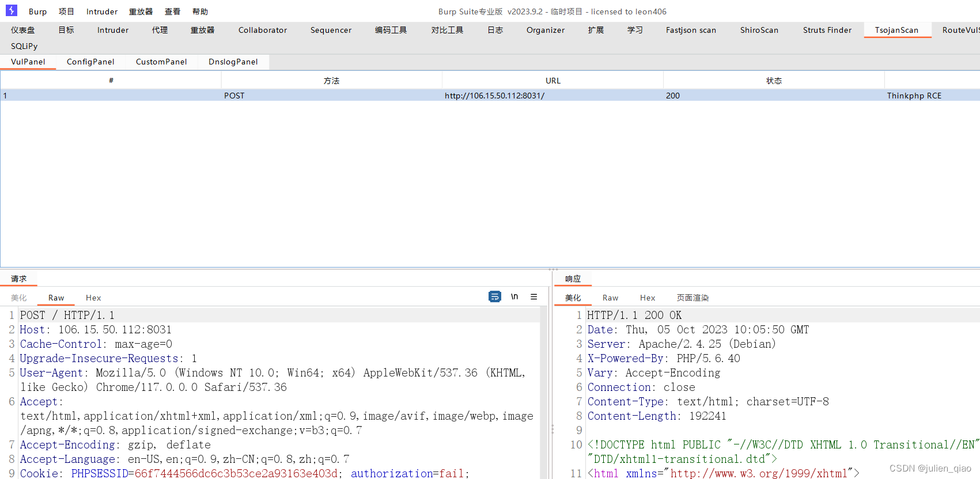This screenshot has height=479, width=980.
Task: Toggle word wrap icon in request editor
Action: coord(495,296)
